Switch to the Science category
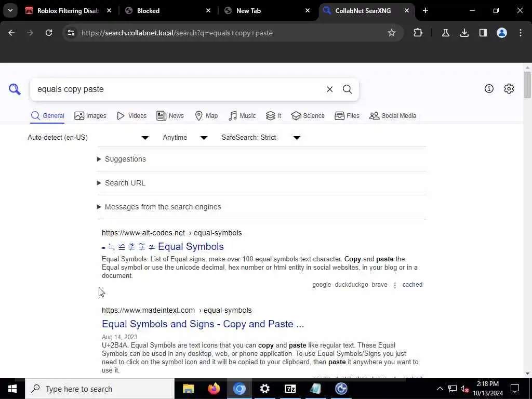Image resolution: width=532 pixels, height=399 pixels. [x=308, y=116]
